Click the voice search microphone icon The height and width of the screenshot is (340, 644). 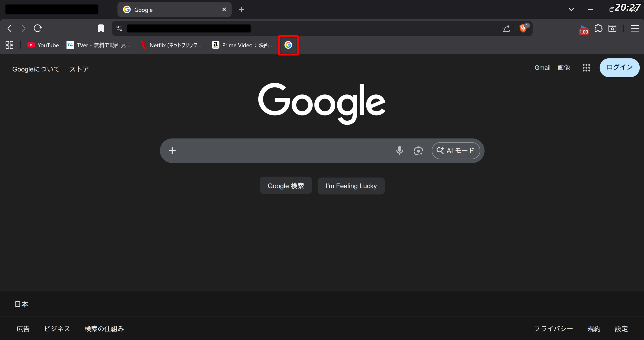click(399, 151)
